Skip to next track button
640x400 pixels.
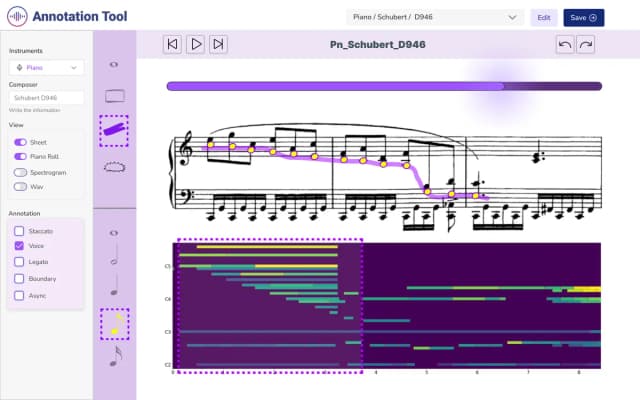pyautogui.click(x=218, y=44)
